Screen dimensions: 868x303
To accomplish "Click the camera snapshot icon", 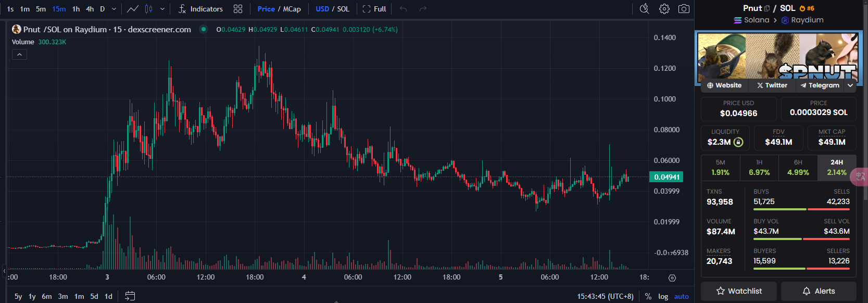I will tap(684, 9).
